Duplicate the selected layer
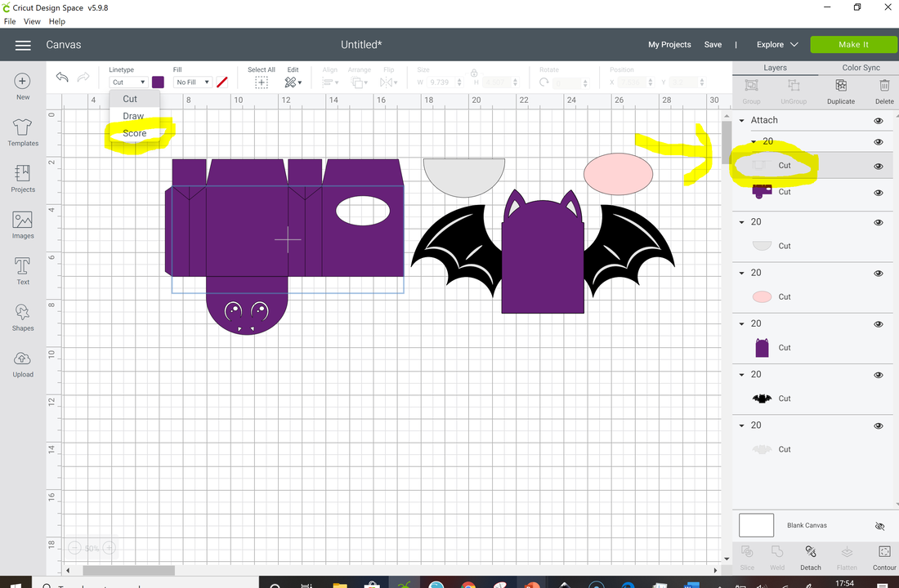This screenshot has height=588, width=899. point(840,90)
